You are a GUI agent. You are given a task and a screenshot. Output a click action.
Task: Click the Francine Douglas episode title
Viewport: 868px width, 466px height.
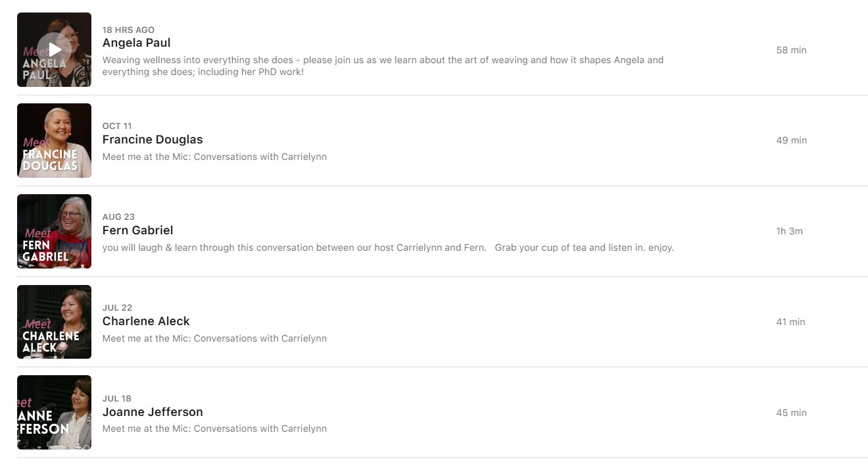153,140
